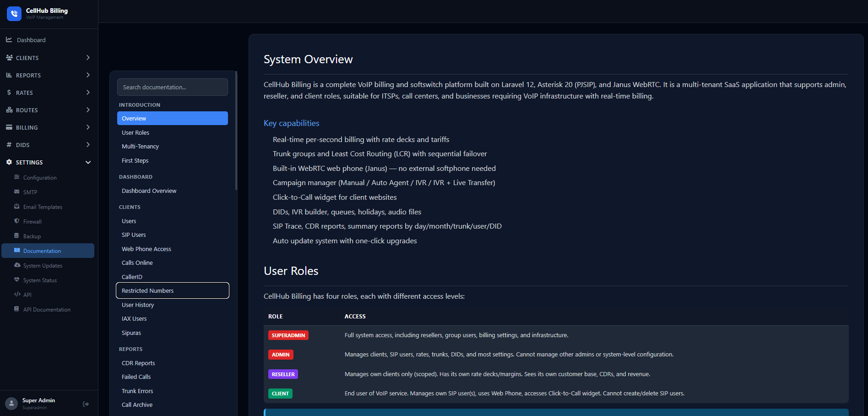
Task: Click the Super Admin avatar icon
Action: point(11,404)
